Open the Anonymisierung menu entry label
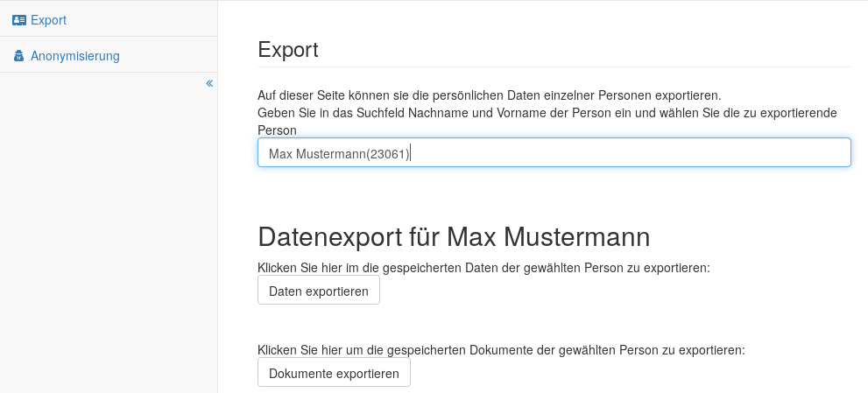The image size is (868, 393). [x=75, y=56]
